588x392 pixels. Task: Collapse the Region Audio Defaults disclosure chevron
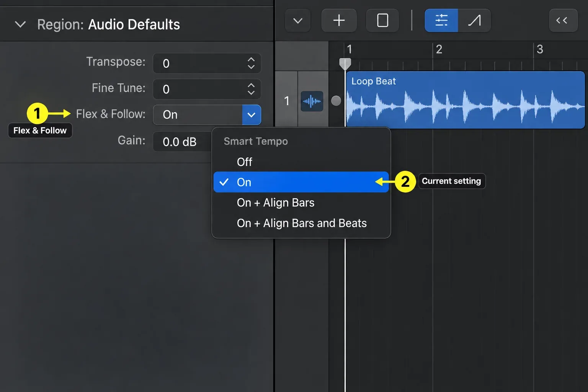point(20,24)
